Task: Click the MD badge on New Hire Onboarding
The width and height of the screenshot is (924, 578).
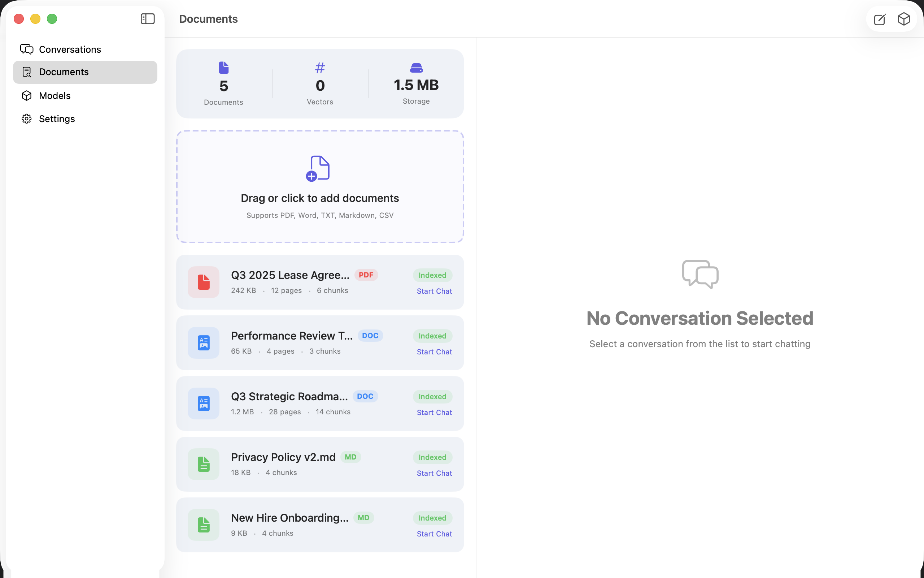Action: (363, 518)
